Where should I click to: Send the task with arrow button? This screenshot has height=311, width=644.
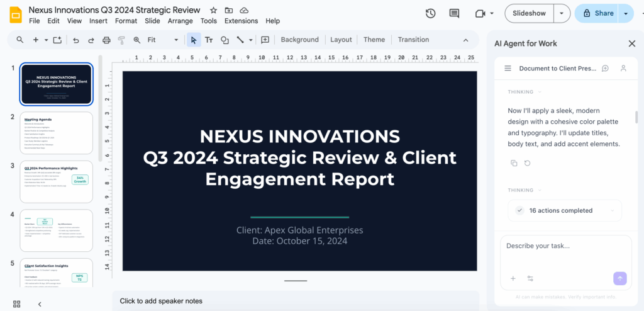click(620, 278)
